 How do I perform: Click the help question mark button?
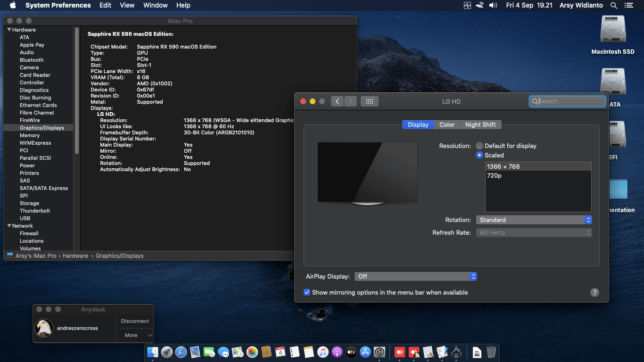click(594, 292)
